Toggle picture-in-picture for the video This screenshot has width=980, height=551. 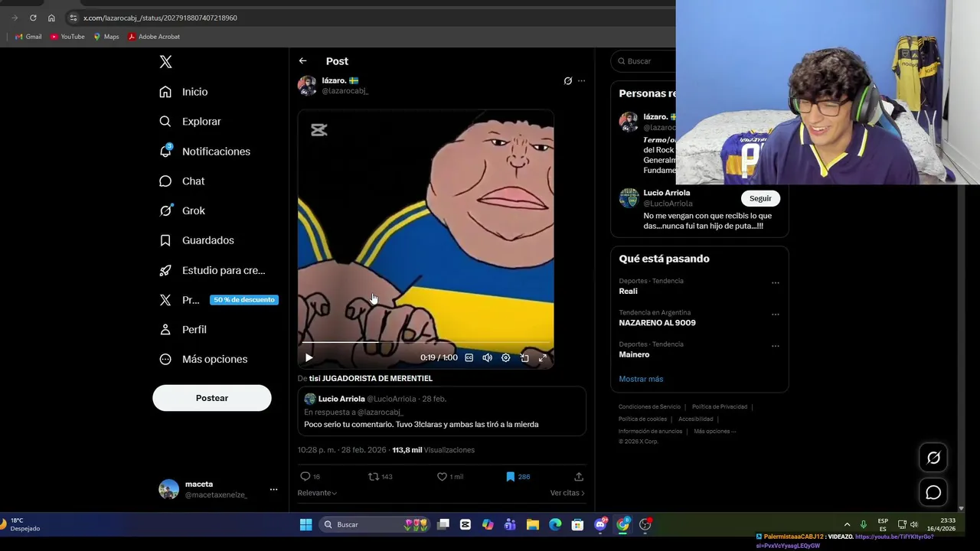click(524, 357)
